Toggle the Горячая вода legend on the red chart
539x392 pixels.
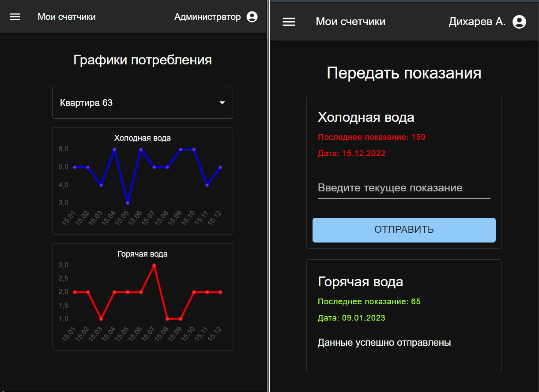coord(142,254)
